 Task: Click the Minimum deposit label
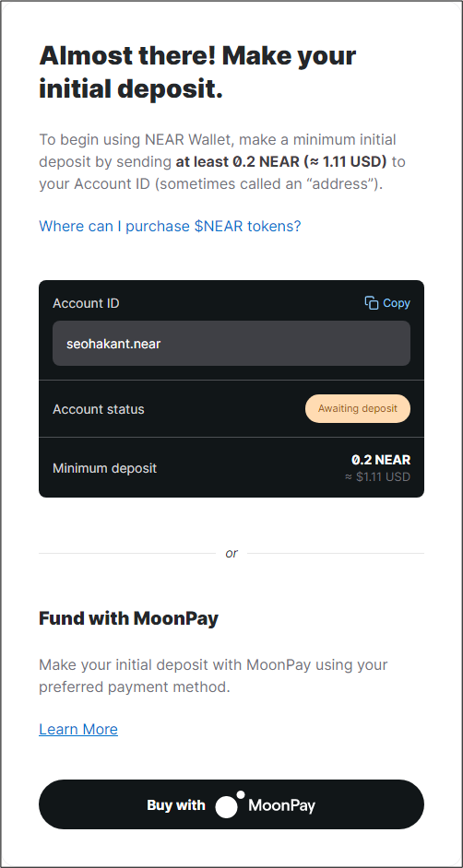[x=104, y=468]
